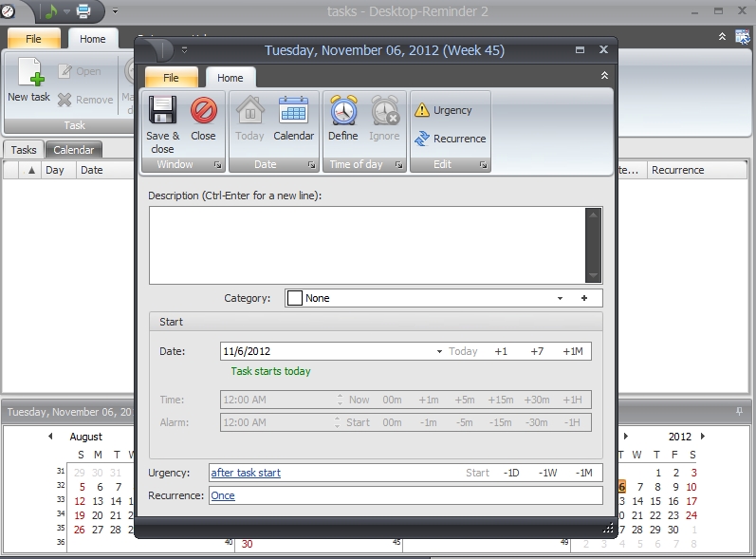Click the printer icon in title bar

[x=83, y=10]
